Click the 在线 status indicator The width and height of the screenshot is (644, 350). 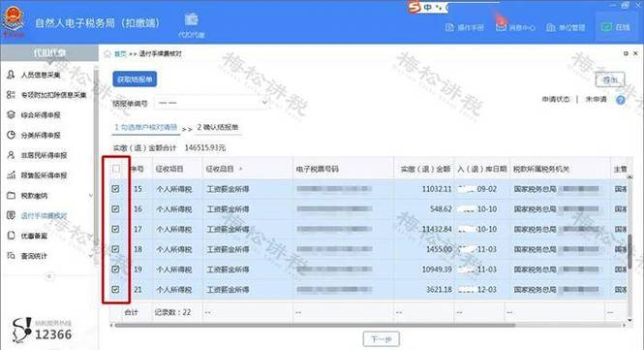tap(615, 27)
